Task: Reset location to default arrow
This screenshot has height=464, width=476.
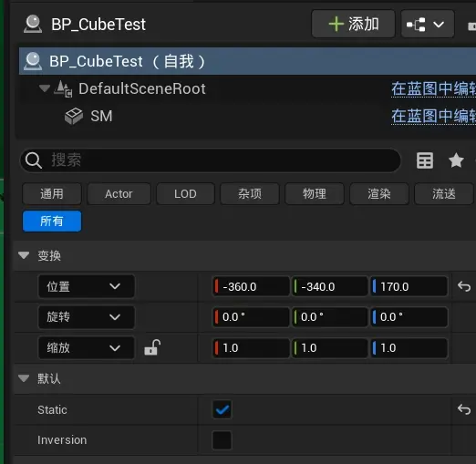Action: coord(464,286)
